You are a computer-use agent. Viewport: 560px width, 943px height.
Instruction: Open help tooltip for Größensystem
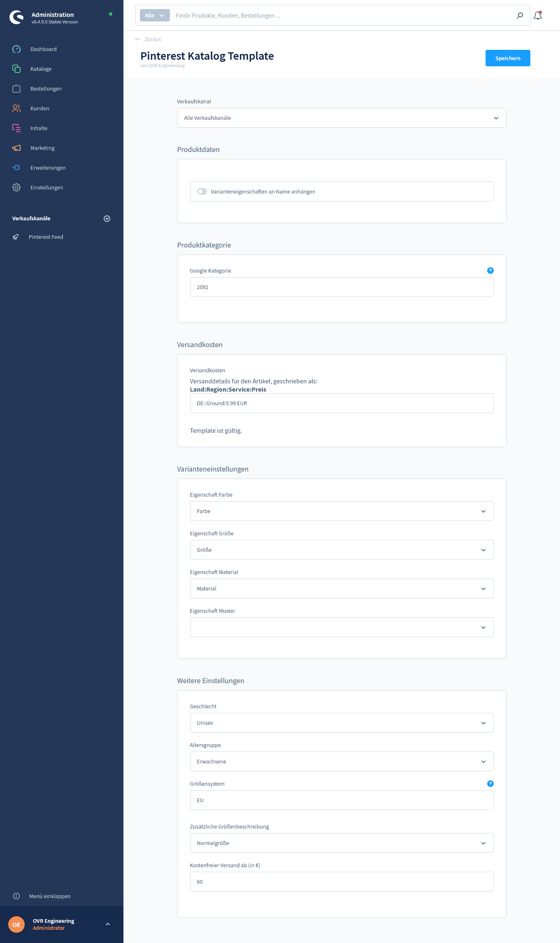click(490, 784)
